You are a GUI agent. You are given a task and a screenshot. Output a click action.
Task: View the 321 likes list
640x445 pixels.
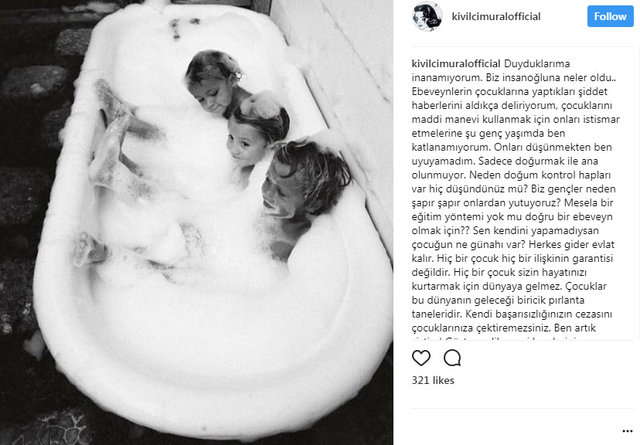click(x=433, y=380)
